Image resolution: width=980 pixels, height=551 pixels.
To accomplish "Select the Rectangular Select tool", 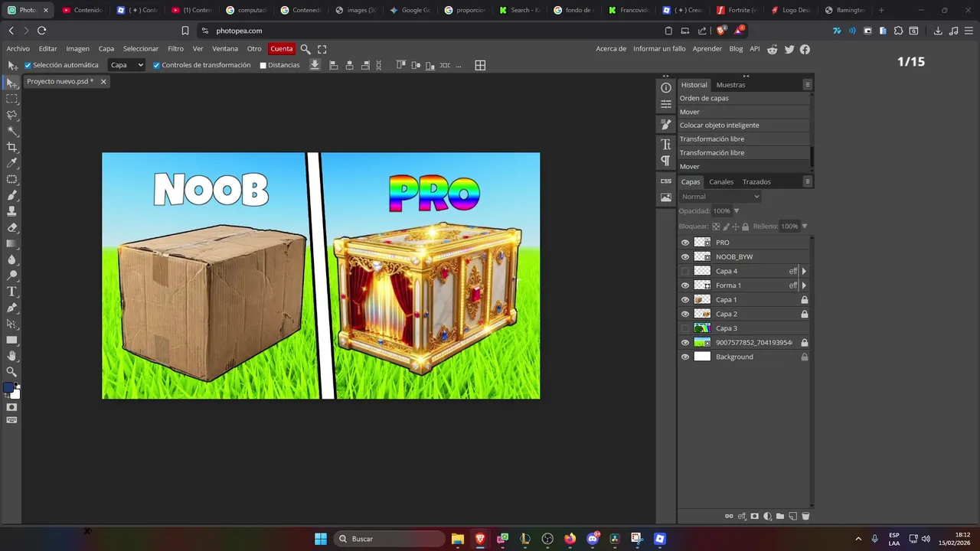I will 11,99.
